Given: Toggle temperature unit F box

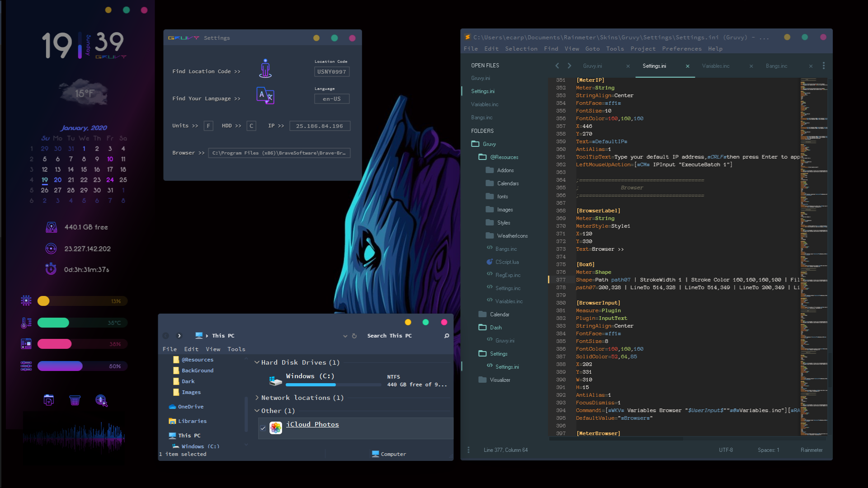Looking at the screenshot, I should 208,126.
